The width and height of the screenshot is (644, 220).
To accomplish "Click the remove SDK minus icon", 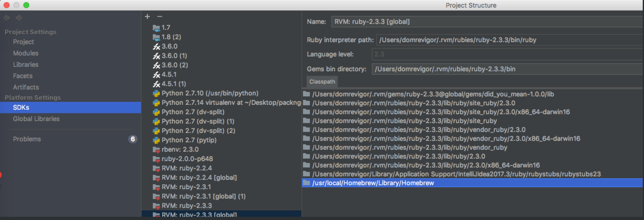I will point(160,16).
